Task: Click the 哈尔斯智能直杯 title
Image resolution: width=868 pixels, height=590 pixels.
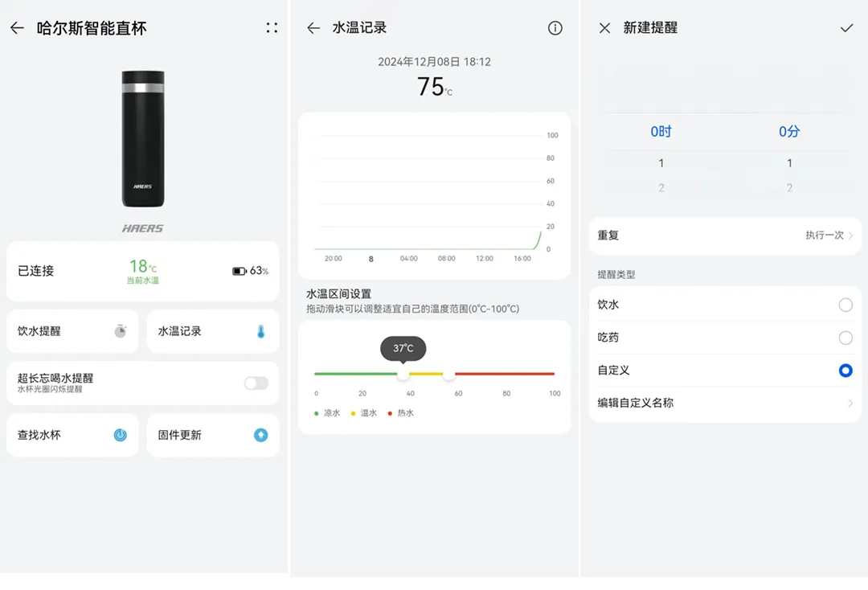Action: [92, 28]
